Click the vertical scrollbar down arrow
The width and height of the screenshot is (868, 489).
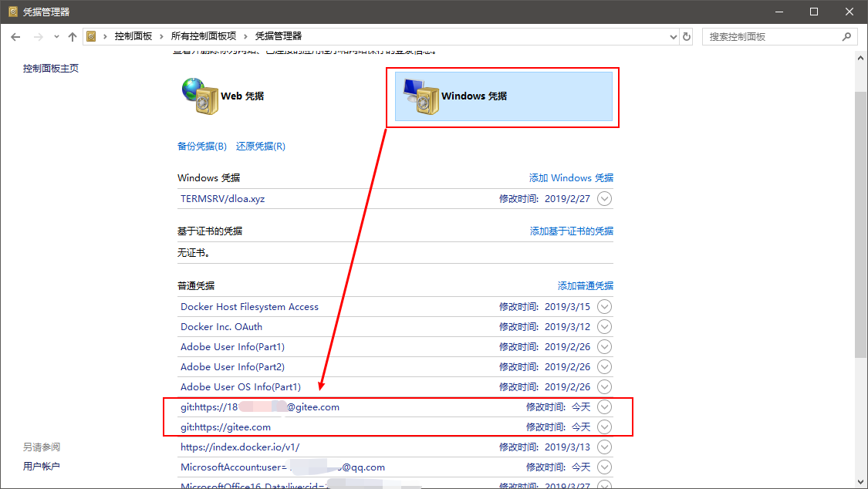click(861, 482)
